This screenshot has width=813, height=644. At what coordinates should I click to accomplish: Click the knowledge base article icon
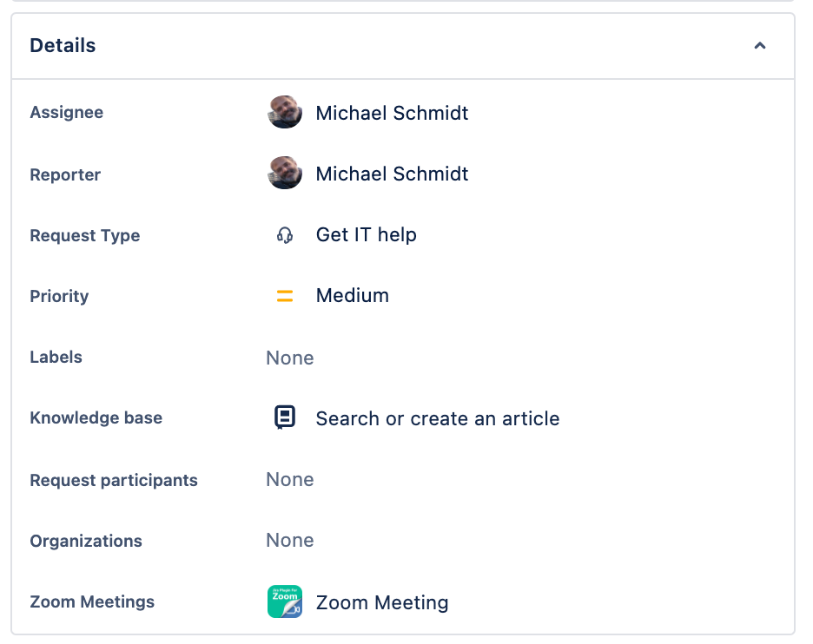(x=285, y=417)
